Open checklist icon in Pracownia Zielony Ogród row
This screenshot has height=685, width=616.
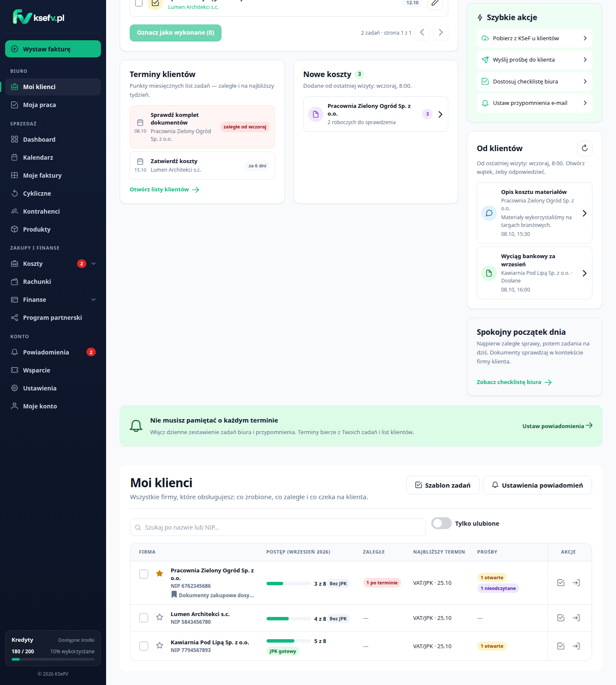[x=561, y=583]
